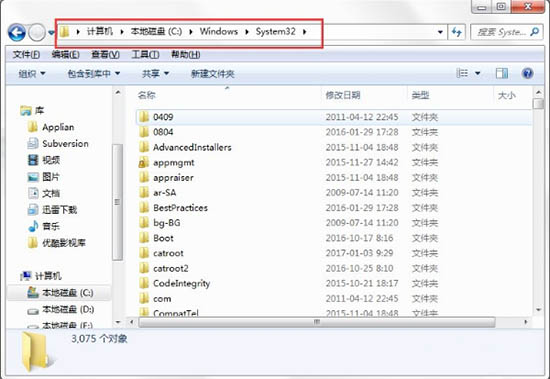Toggle the preview pane icon
Screen dimensions: 550x379
[502, 73]
